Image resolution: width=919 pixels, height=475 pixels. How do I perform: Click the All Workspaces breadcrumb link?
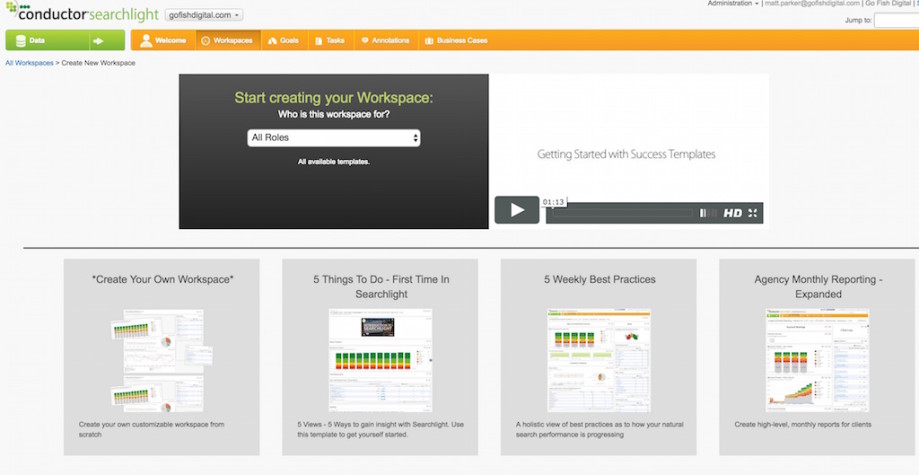pos(29,63)
